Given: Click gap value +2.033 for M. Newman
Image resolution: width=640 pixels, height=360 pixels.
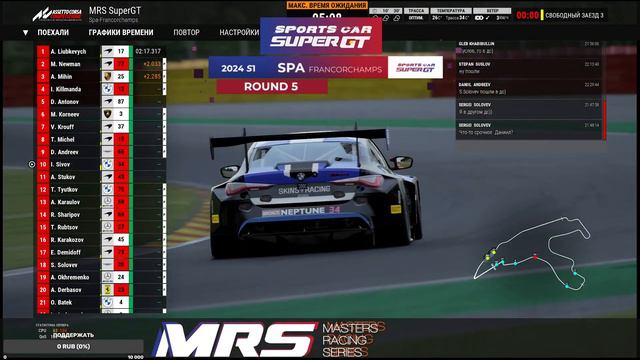Looking at the screenshot, I should point(152,64).
